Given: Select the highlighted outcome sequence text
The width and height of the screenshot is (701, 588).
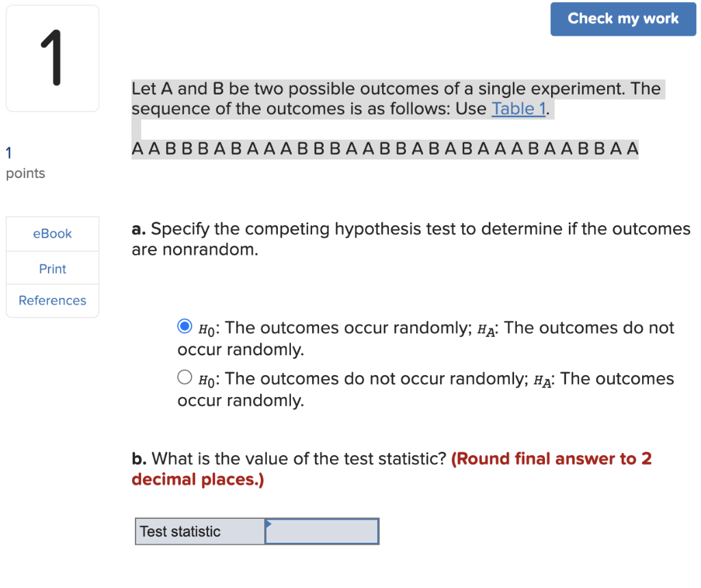Looking at the screenshot, I should (383, 149).
